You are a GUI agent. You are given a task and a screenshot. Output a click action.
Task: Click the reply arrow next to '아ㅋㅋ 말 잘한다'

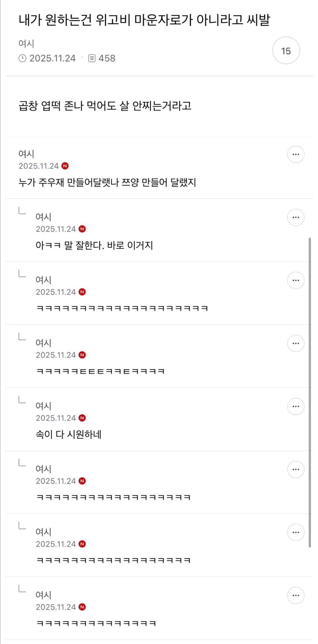point(22,211)
